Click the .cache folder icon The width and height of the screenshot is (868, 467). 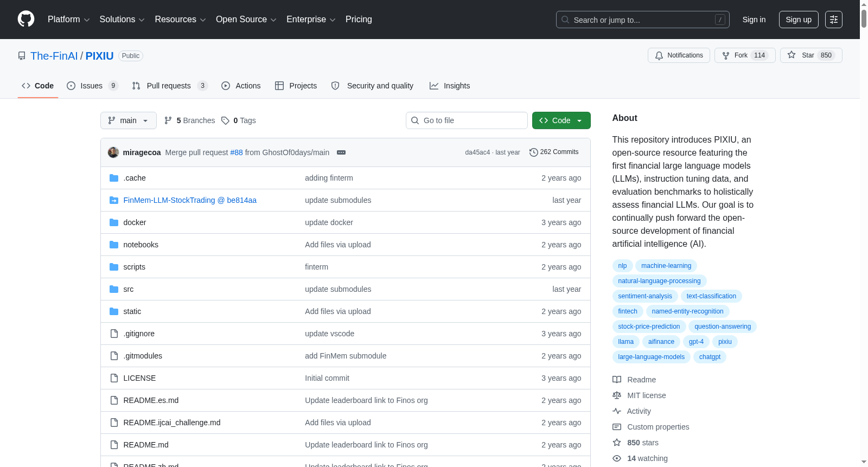click(x=114, y=178)
